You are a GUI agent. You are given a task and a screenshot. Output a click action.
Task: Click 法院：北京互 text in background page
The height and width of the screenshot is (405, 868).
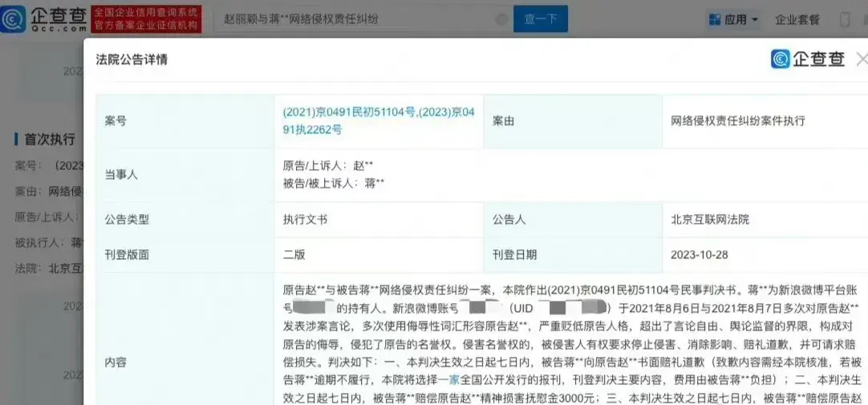coord(49,269)
